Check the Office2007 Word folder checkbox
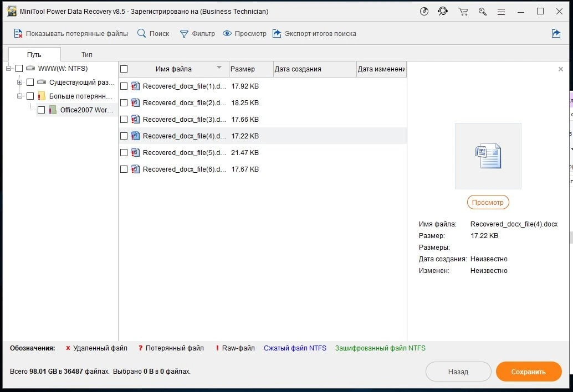 click(42, 110)
